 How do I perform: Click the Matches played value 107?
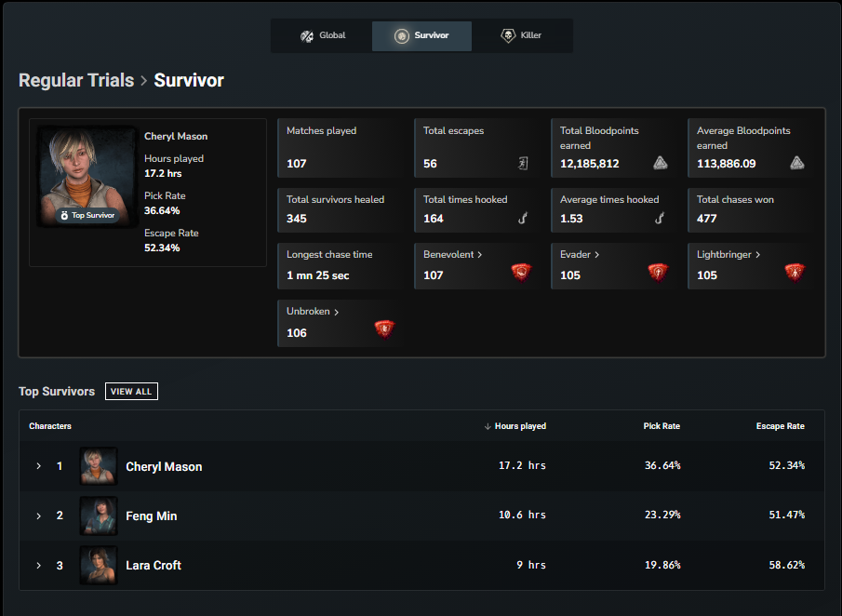(297, 163)
